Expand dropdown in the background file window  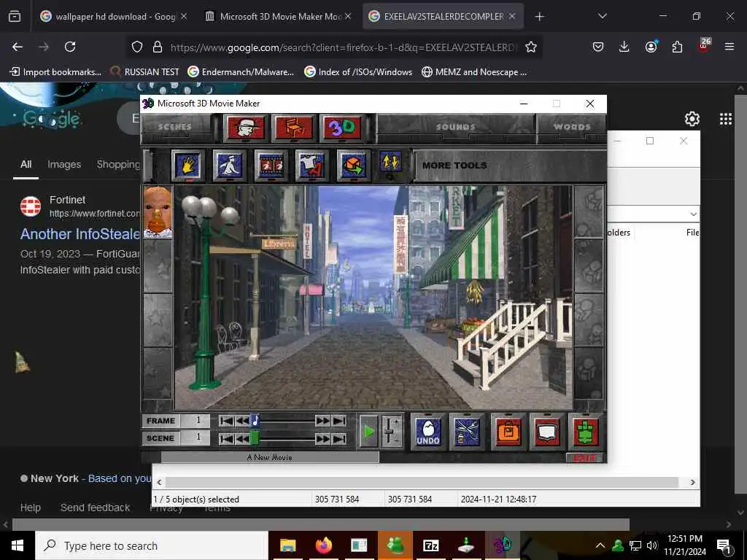(693, 214)
